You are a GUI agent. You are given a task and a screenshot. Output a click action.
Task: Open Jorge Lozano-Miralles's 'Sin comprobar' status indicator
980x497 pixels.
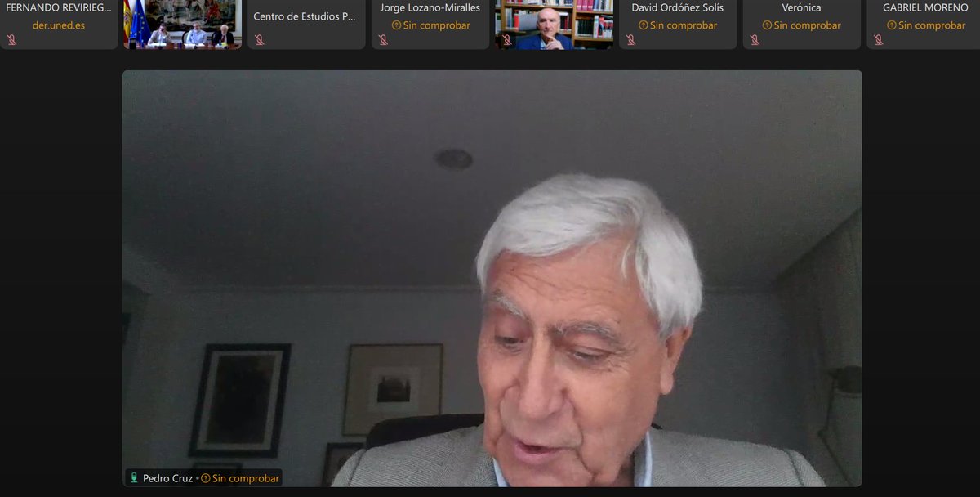click(x=397, y=25)
